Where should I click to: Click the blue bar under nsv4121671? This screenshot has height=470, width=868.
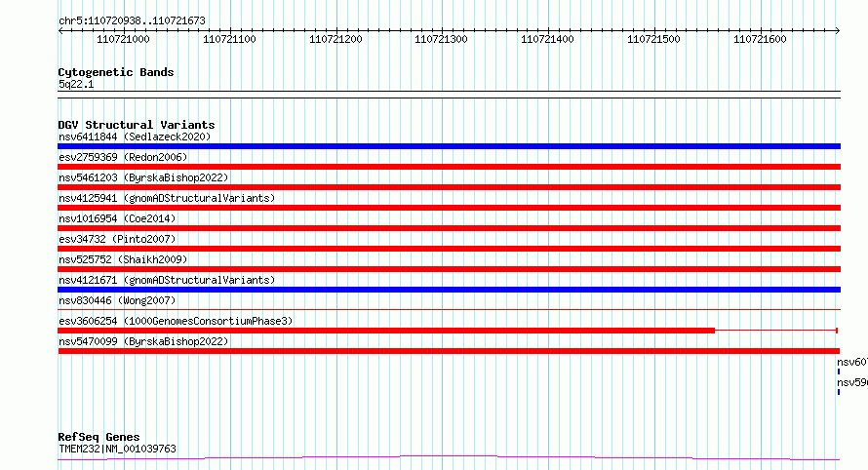click(x=449, y=290)
